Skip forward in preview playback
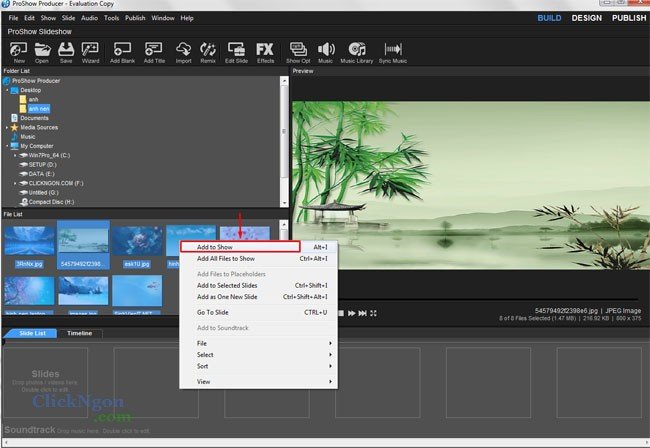 click(352, 313)
